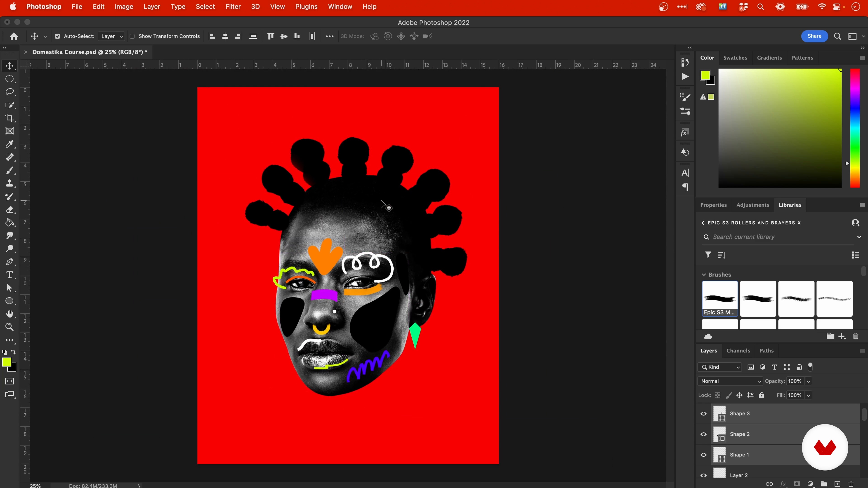Align left edges in options bar
The height and width of the screenshot is (488, 868).
tap(212, 36)
